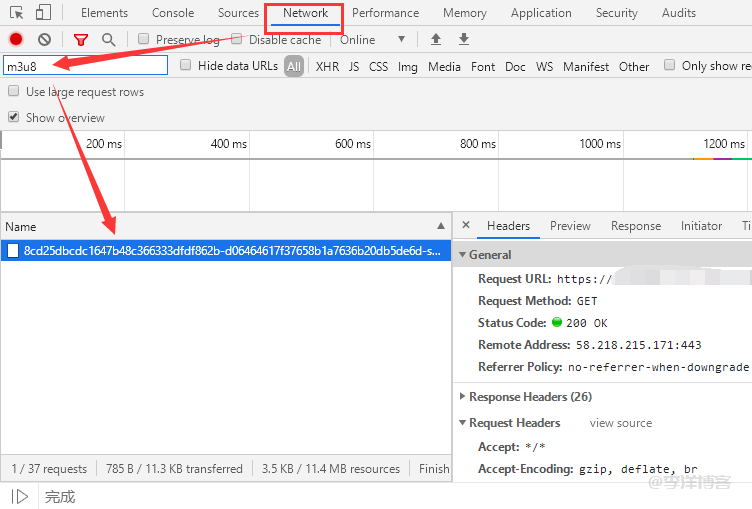Check the Hide data URLs option

click(186, 65)
